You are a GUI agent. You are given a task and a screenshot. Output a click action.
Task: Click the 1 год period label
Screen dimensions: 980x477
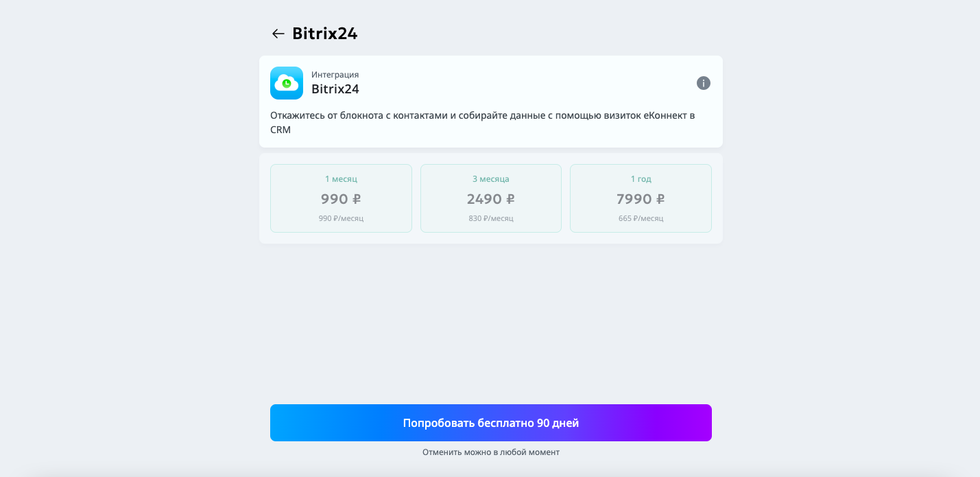[641, 178]
